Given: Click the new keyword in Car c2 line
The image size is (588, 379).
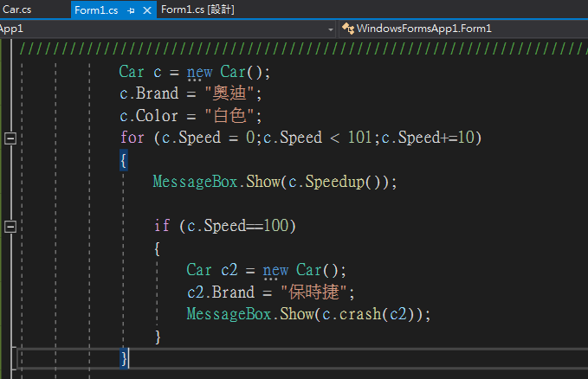Looking at the screenshot, I should point(275,270).
